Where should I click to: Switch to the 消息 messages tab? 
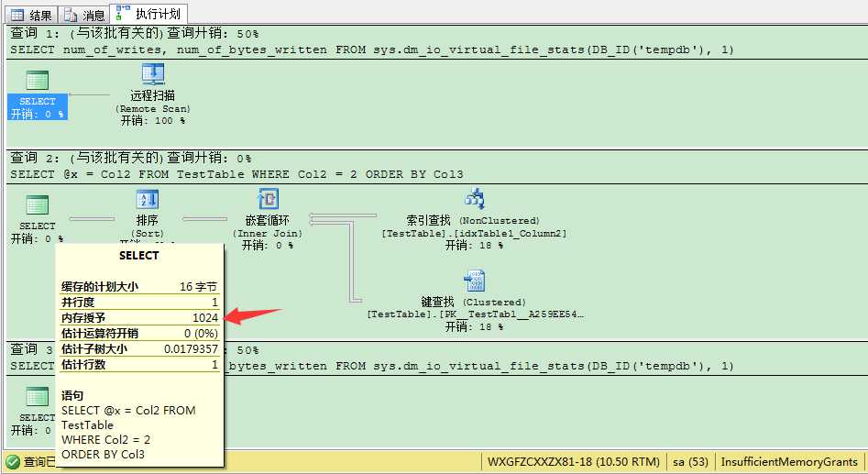[x=83, y=15]
